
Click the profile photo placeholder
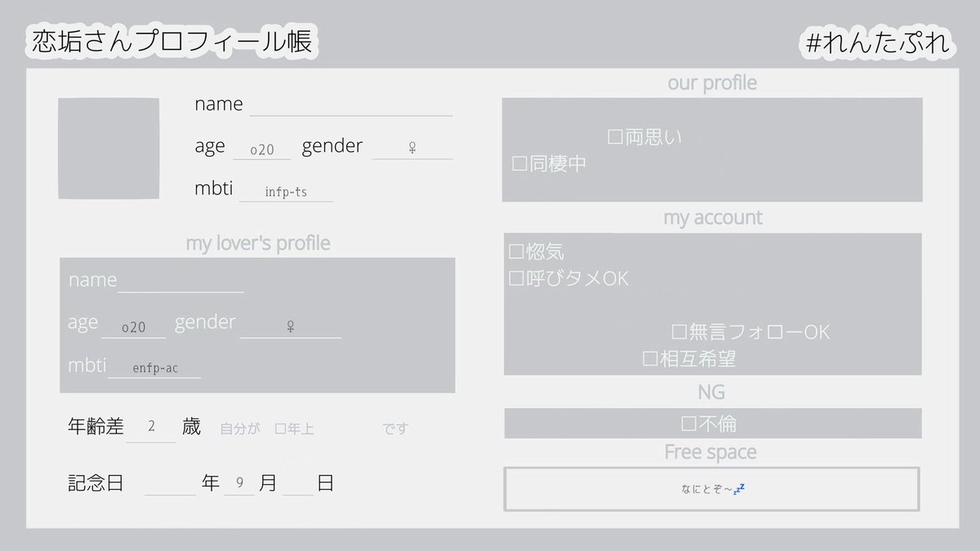pos(109,149)
